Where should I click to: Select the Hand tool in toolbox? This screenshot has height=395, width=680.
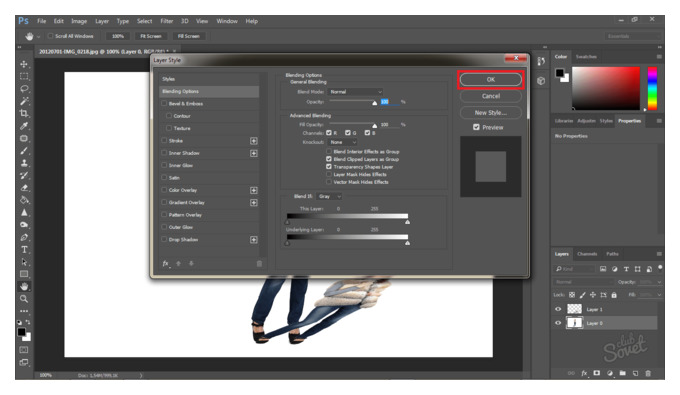pyautogui.click(x=24, y=286)
